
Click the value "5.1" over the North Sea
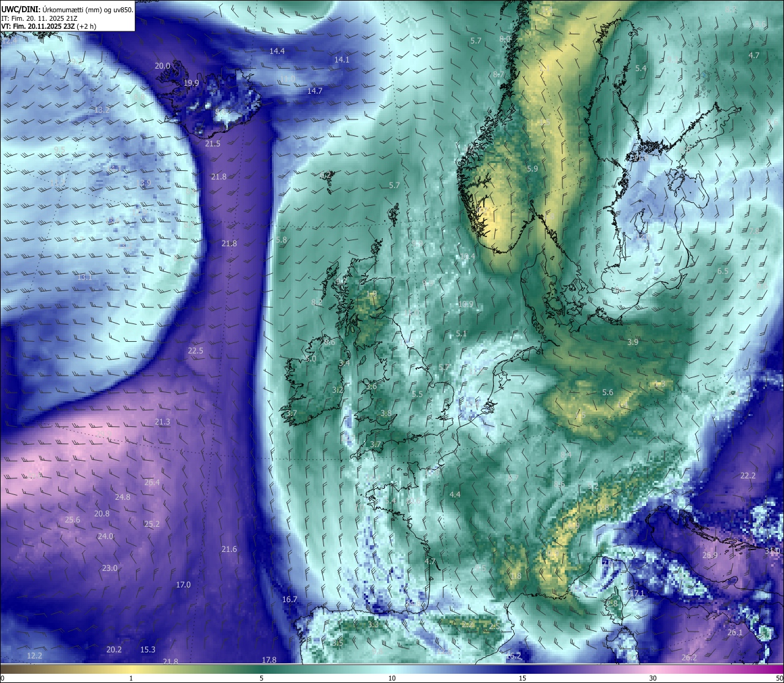pos(461,333)
